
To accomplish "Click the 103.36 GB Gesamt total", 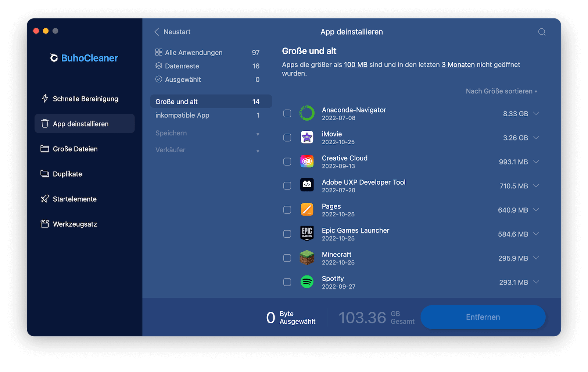I will coord(376,318).
